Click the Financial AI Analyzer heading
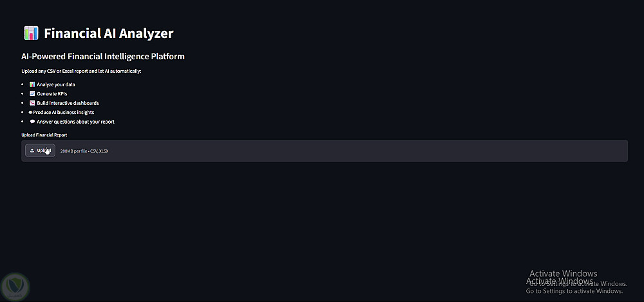 108,33
